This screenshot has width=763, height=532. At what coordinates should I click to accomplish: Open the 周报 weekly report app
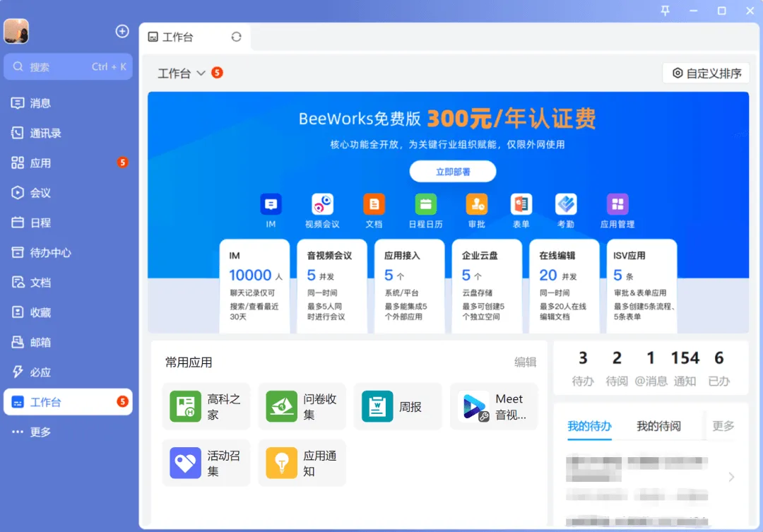(x=398, y=406)
